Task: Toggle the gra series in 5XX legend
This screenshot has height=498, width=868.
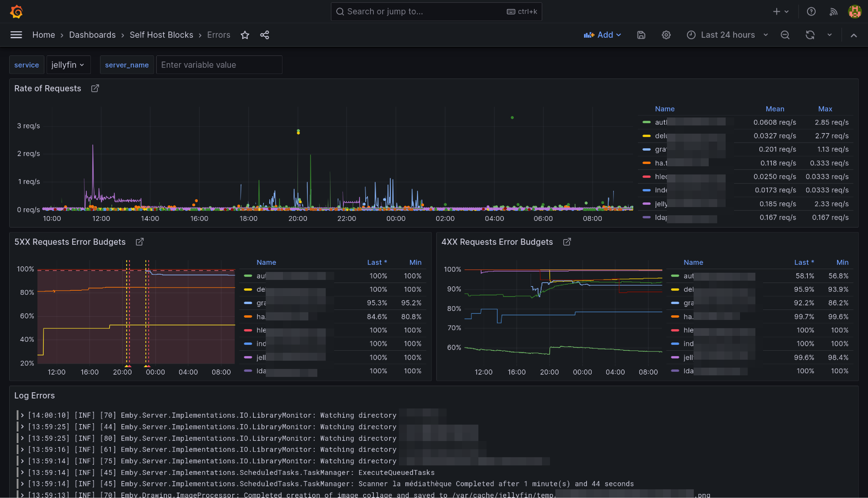Action: 261,303
